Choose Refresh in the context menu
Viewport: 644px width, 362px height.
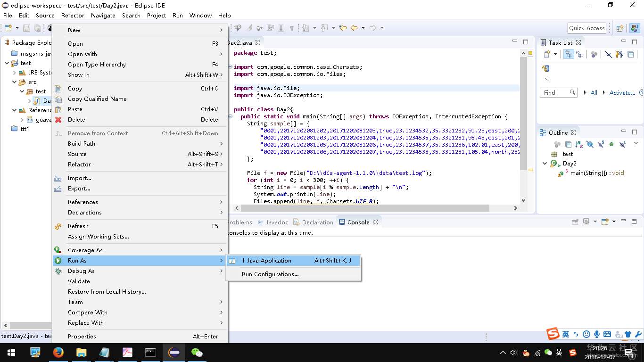[78, 226]
